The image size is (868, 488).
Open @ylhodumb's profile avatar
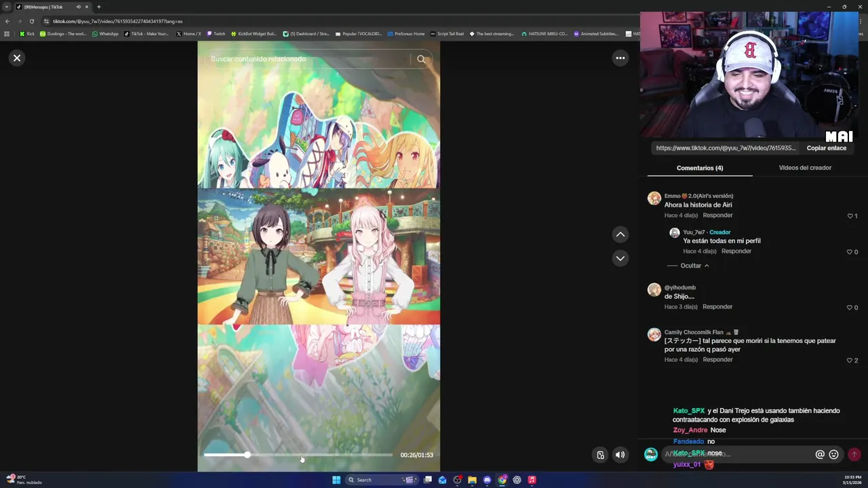point(654,290)
